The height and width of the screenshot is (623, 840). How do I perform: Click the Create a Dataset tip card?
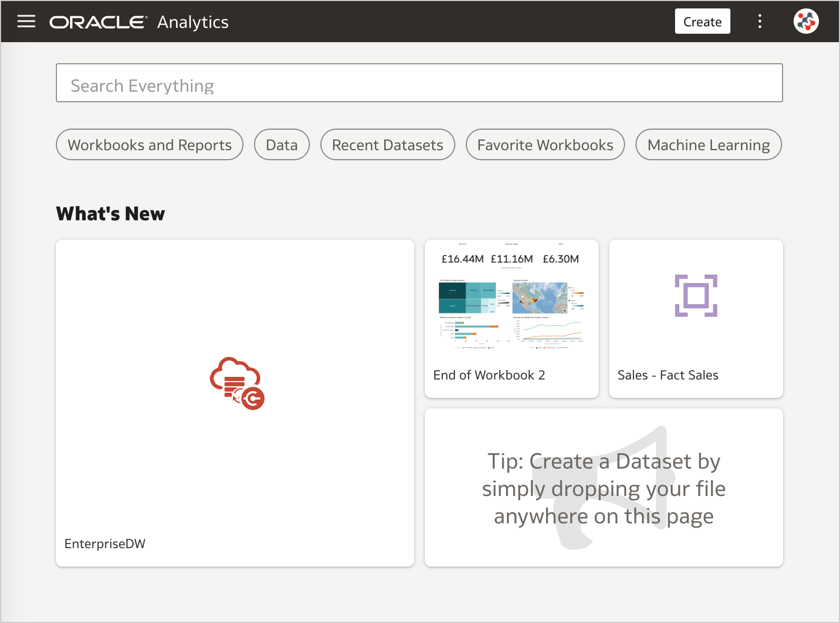(604, 488)
